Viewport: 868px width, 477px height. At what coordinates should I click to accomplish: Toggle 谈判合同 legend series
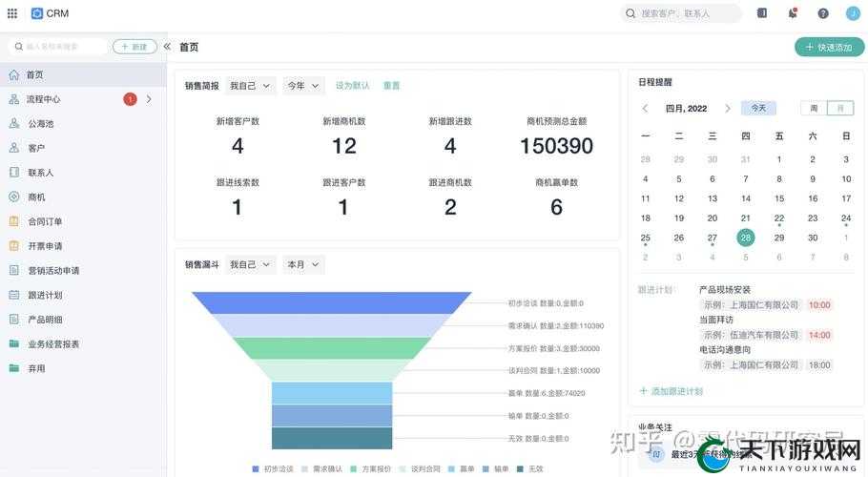420,468
